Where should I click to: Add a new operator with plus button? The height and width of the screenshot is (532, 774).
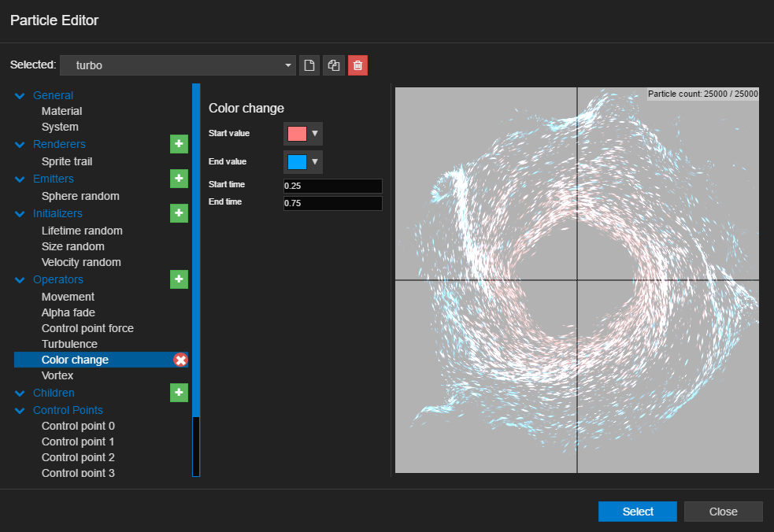[x=179, y=279]
